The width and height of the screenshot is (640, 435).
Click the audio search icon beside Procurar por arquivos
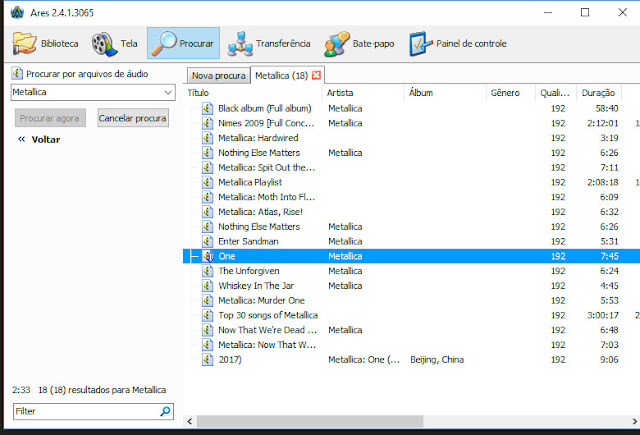[x=17, y=73]
